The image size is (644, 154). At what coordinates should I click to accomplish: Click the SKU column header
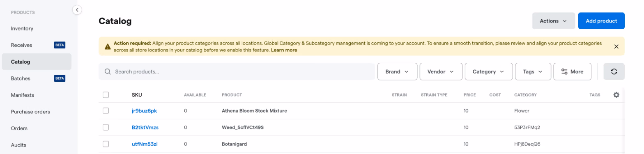pos(137,95)
